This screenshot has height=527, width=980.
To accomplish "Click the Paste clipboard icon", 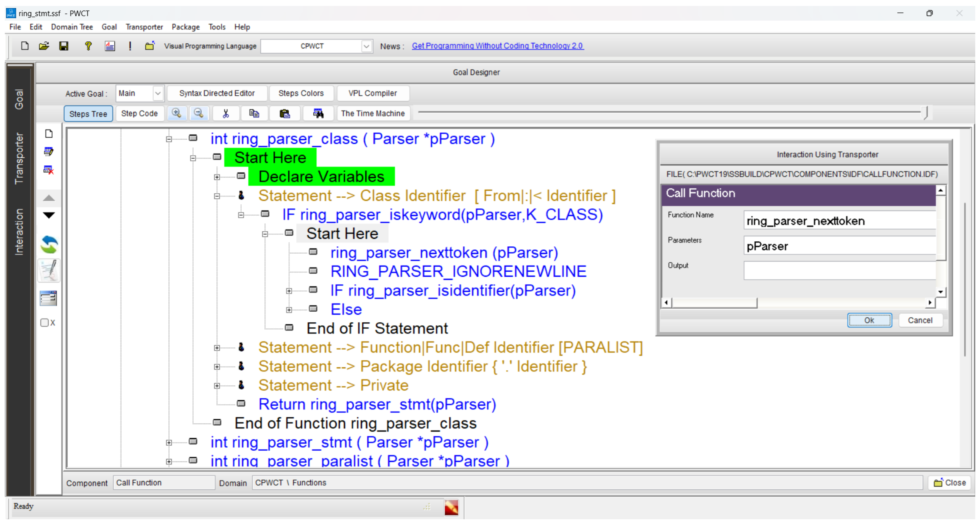I will tap(284, 114).
